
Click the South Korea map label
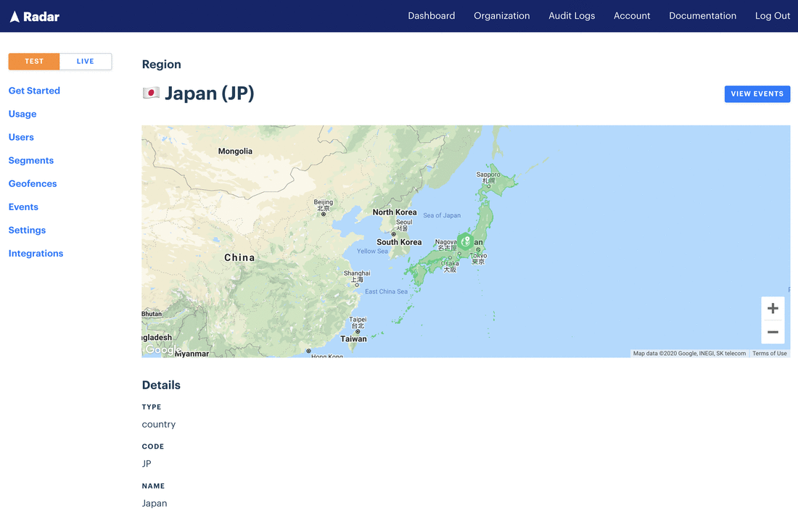(x=399, y=242)
